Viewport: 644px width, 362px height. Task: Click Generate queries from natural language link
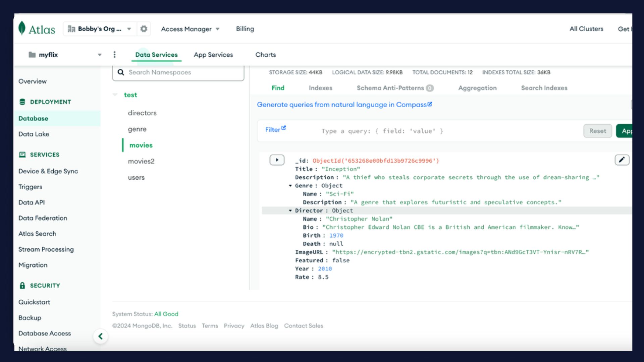(344, 105)
